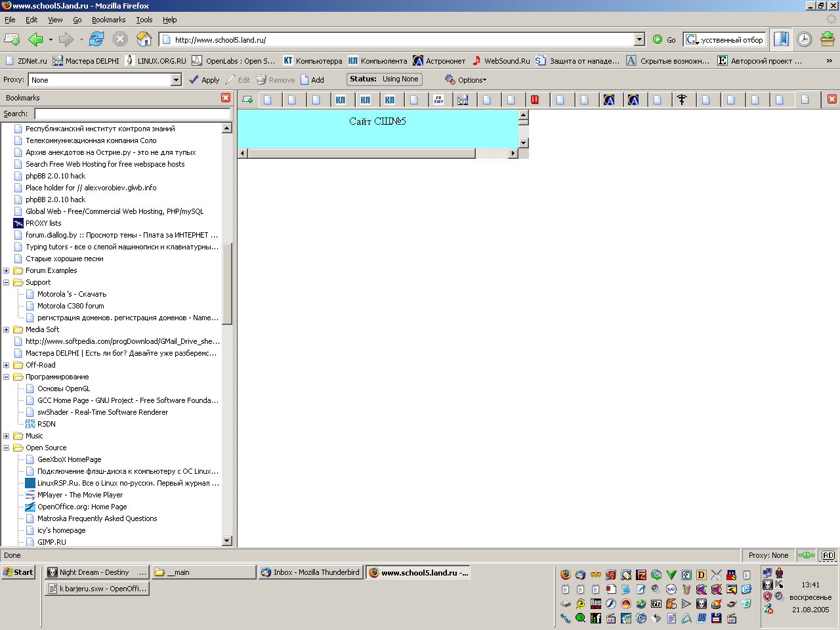Switch to the FR SIRT tab
Screen dimensions: 840x630
(438, 100)
